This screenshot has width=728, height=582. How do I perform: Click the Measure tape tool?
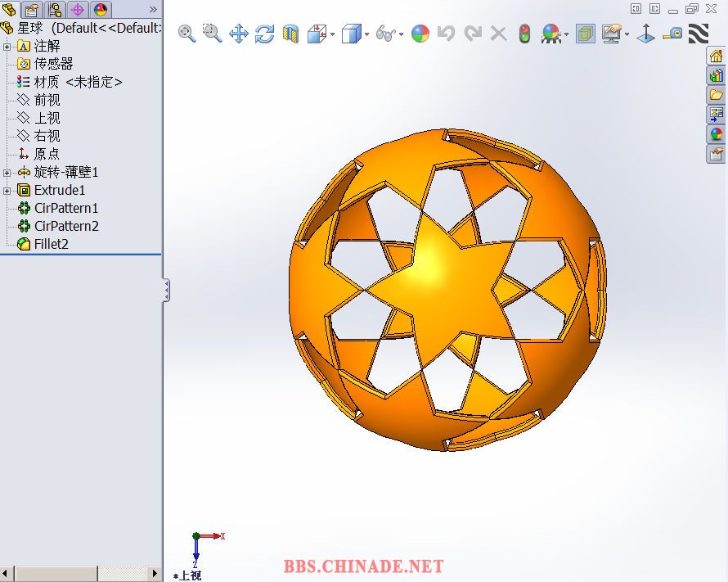pos(672,34)
